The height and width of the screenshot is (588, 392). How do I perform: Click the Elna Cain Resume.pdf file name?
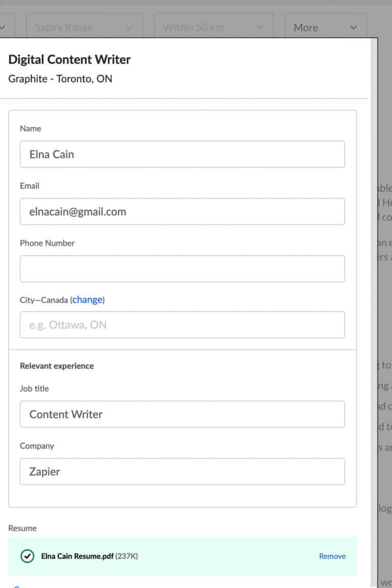(x=77, y=556)
